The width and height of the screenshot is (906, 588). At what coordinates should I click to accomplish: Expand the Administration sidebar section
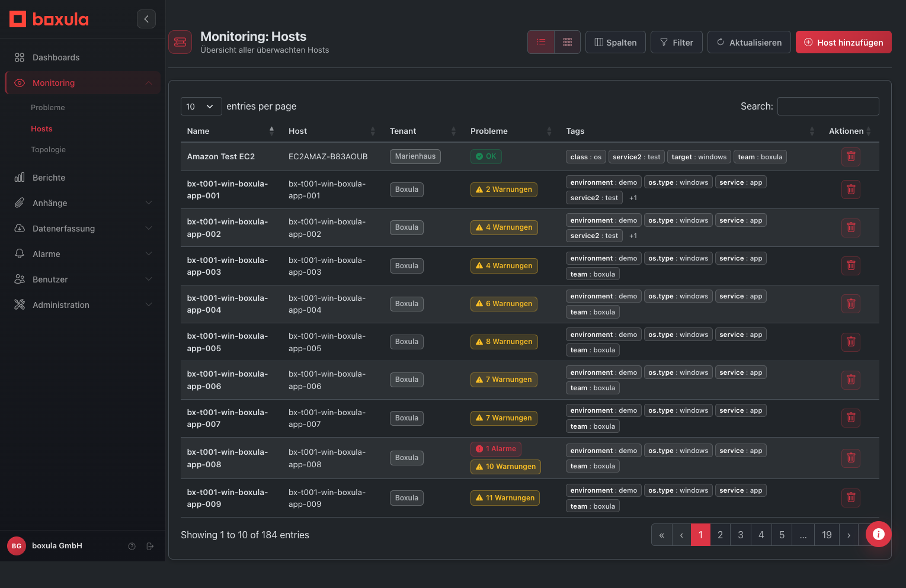(x=83, y=305)
